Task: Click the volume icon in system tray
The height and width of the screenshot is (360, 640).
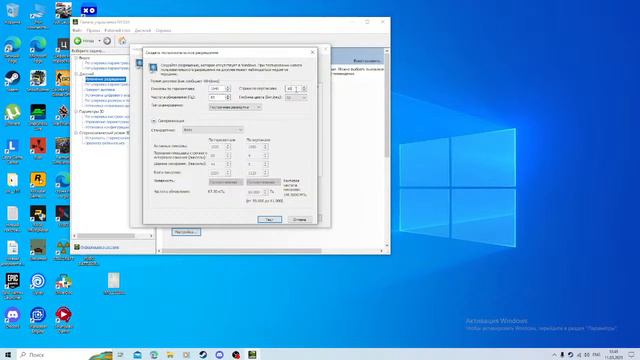Action: point(587,355)
